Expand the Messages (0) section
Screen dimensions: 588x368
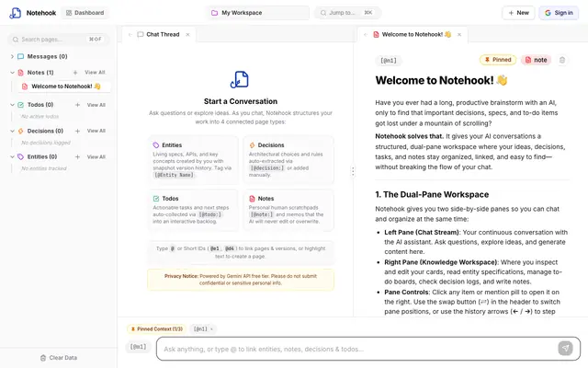coord(12,56)
